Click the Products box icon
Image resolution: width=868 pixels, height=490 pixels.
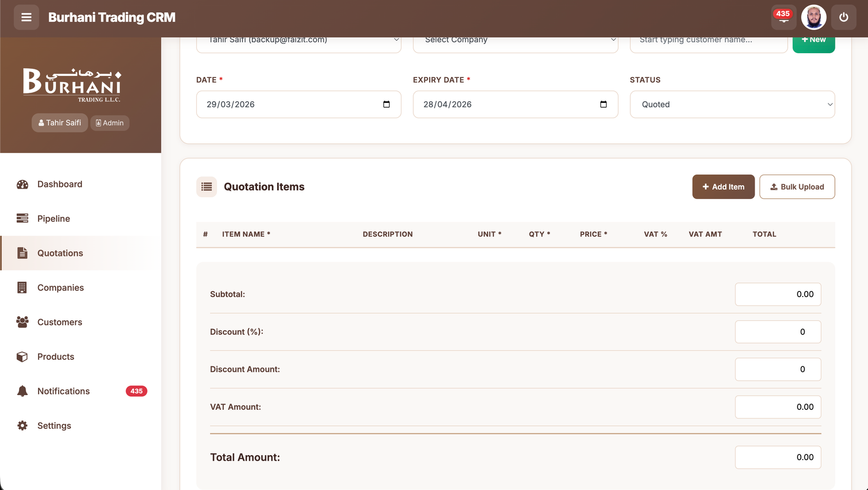(22, 356)
